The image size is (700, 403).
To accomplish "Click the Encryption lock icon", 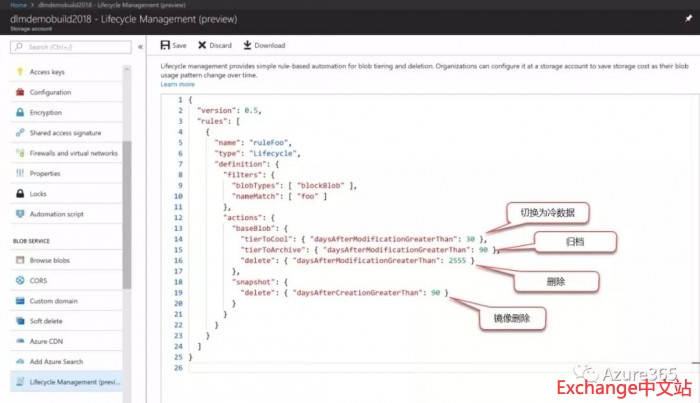I will pos(21,113).
